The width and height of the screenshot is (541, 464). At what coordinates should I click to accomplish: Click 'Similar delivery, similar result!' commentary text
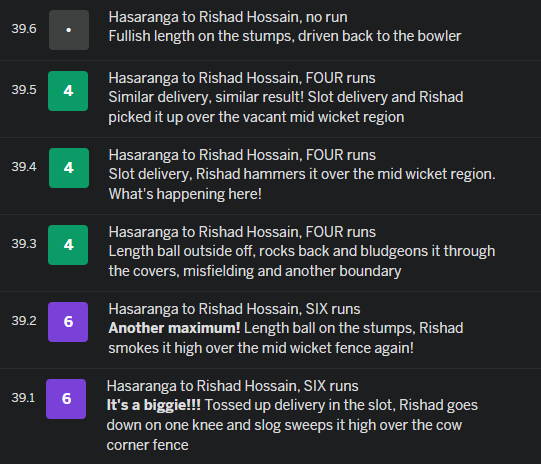click(206, 97)
